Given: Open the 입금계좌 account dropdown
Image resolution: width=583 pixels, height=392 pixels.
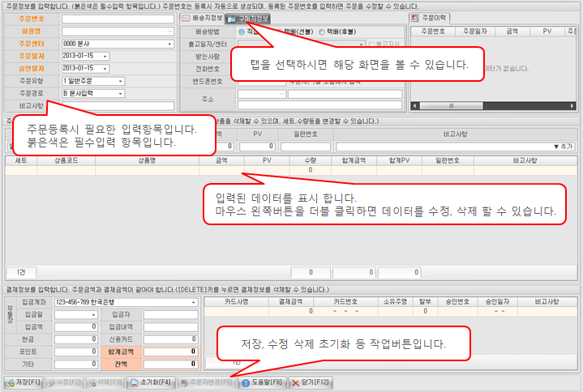Looking at the screenshot, I should 193,302.
